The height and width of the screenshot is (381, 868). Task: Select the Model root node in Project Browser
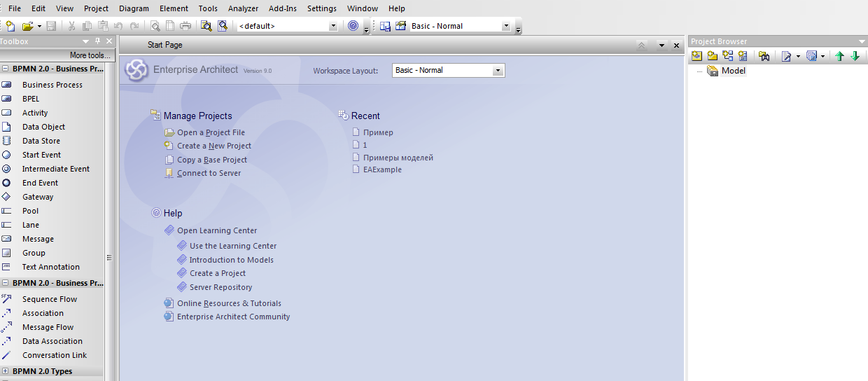coord(733,71)
